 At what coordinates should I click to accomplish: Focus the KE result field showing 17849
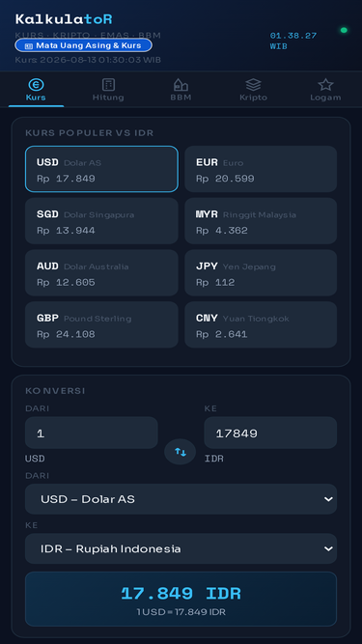[270, 433]
